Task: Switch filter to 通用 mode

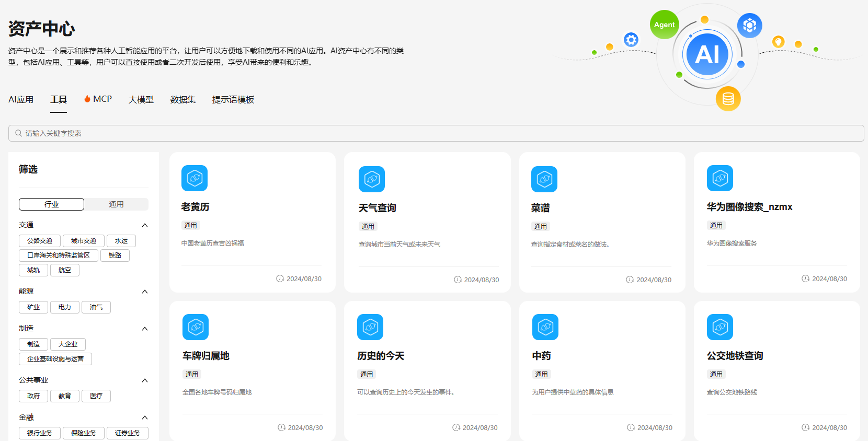Action: 116,204
